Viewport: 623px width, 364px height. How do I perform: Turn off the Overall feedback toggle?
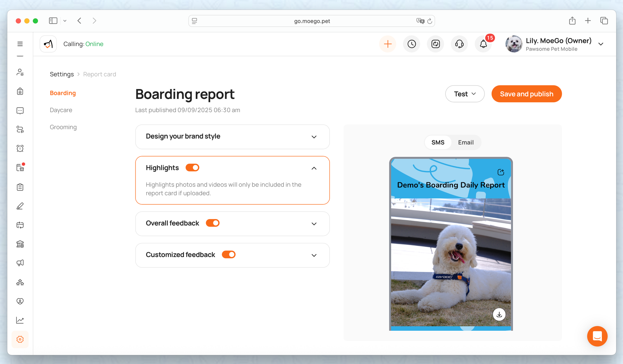coord(213,223)
